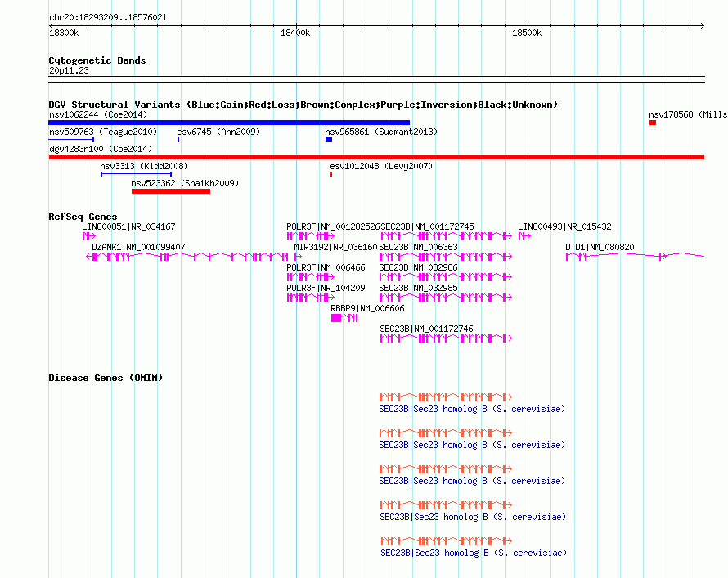Click the DZANK1|NM_001099407 gene label
This screenshot has width=728, height=578.
(138, 247)
